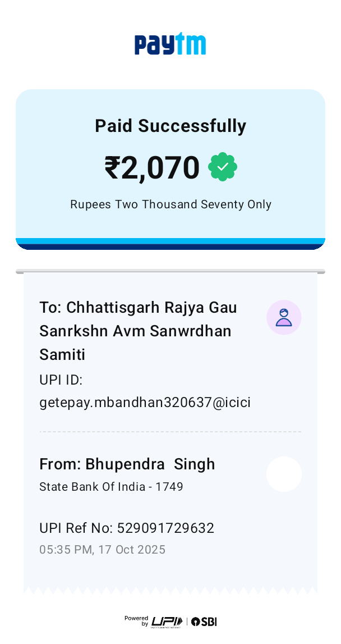Tap "Rupees Two Thousand Seventy Only" text
The width and height of the screenshot is (341, 644).
click(170, 204)
